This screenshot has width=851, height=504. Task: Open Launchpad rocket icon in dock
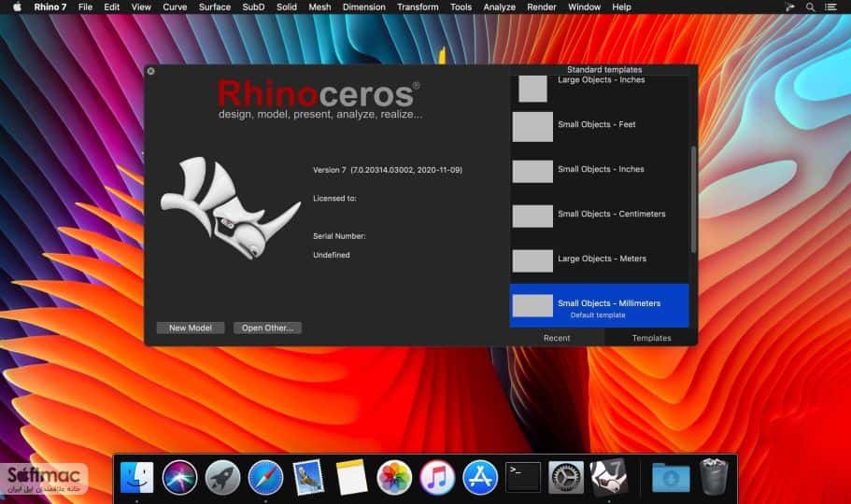[x=222, y=478]
